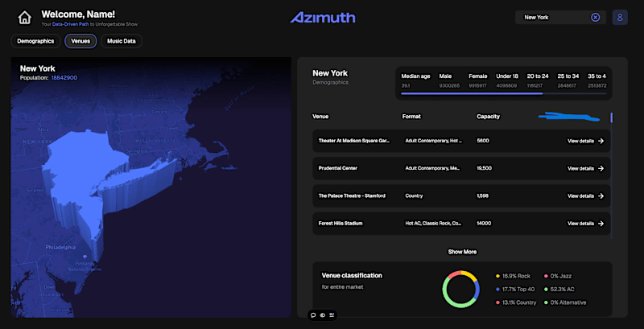The height and width of the screenshot is (329, 644).
Task: Click the 0% Alternative legend entry
Action: (x=565, y=302)
